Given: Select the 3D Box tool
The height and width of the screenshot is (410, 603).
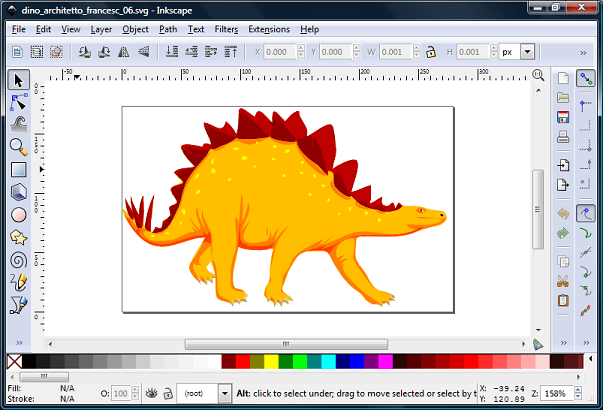Looking at the screenshot, I should coord(18,192).
